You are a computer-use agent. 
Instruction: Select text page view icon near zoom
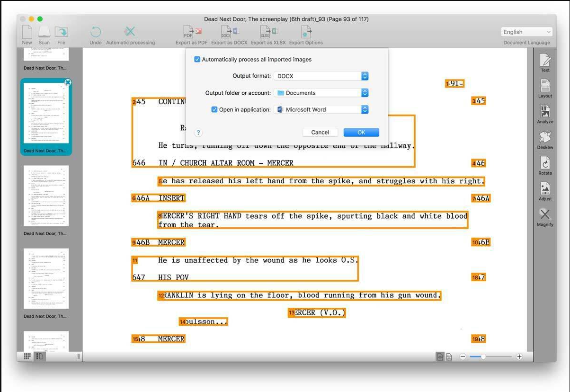click(x=449, y=356)
